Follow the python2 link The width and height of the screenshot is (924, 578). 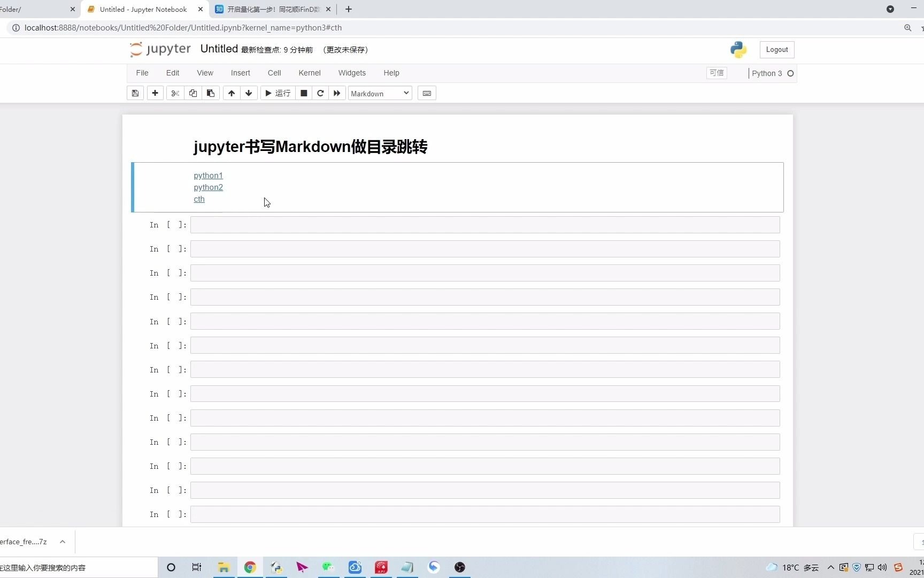(208, 187)
